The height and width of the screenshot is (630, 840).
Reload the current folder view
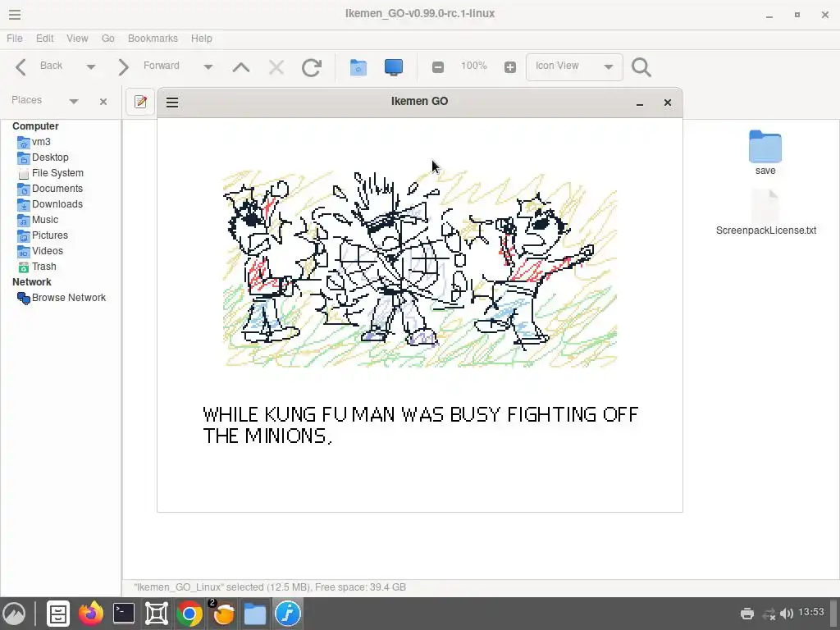(x=311, y=67)
